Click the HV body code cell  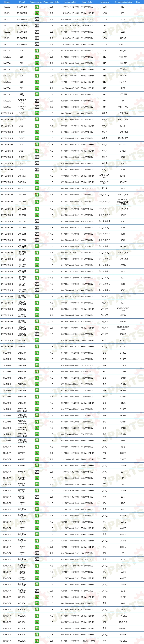[x=104, y=94]
